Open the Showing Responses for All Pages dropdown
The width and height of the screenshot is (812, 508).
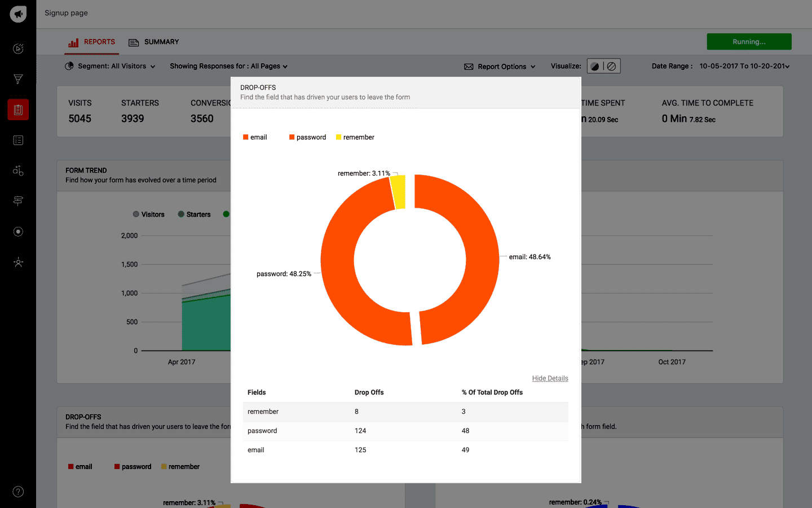(x=228, y=66)
